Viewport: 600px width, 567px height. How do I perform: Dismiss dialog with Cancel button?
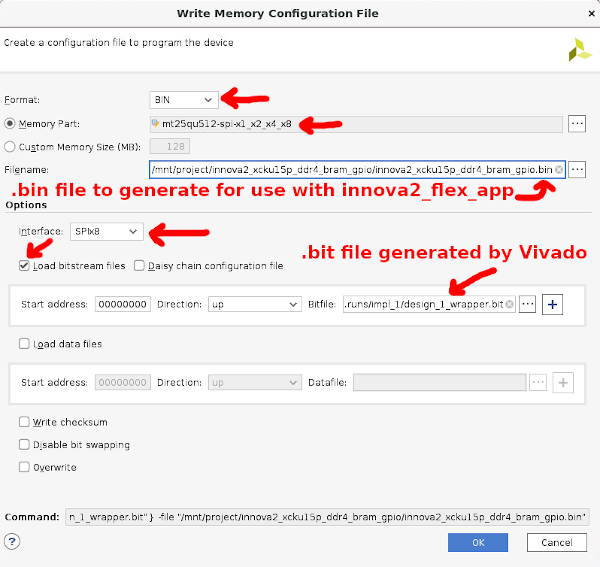coord(557,543)
